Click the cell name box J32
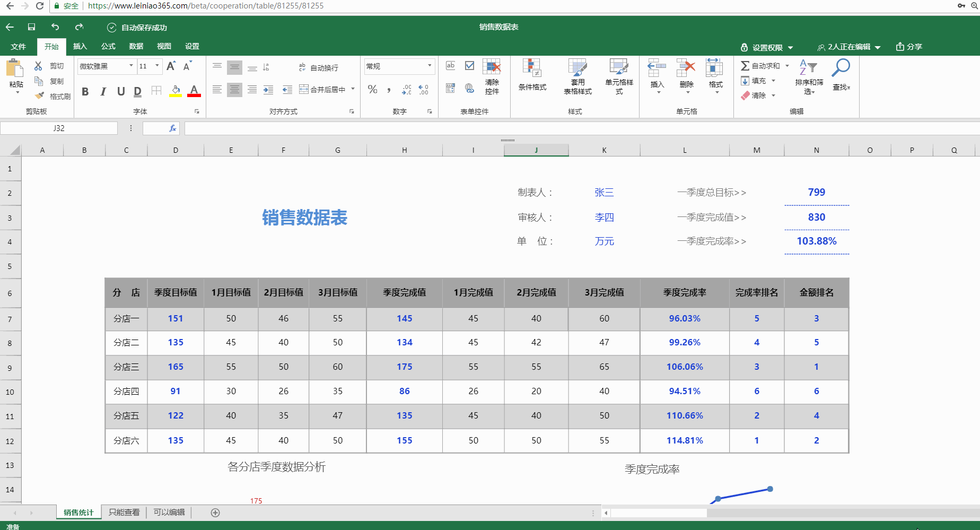 (x=59, y=128)
